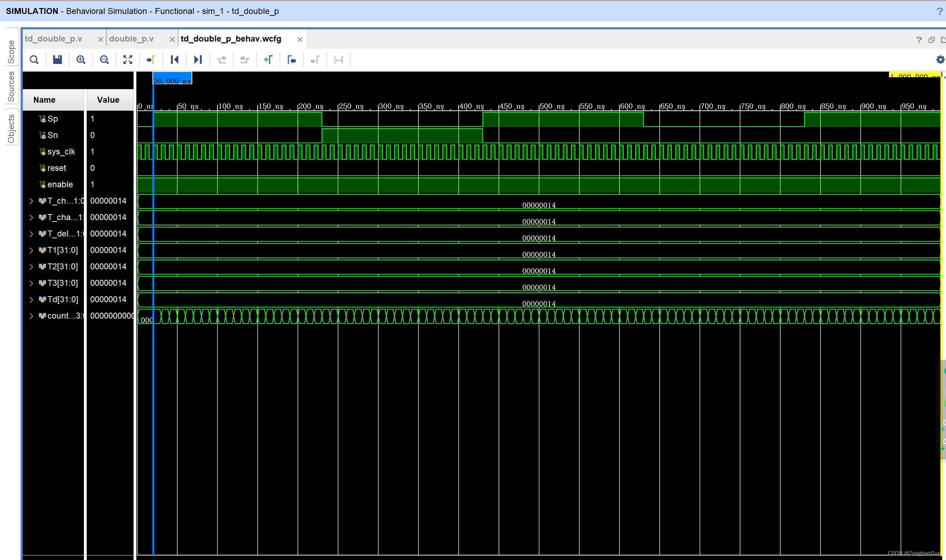Click the Zoom Out magnifier icon
The image size is (946, 560).
click(104, 60)
